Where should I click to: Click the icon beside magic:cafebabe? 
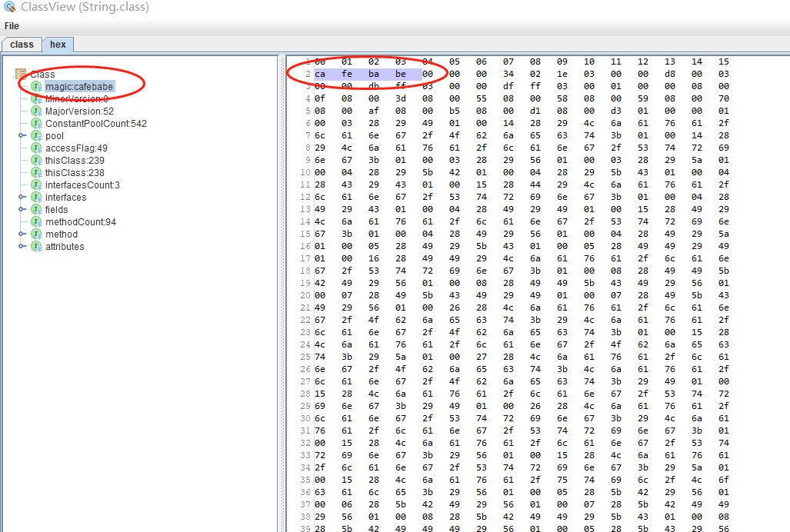point(36,87)
